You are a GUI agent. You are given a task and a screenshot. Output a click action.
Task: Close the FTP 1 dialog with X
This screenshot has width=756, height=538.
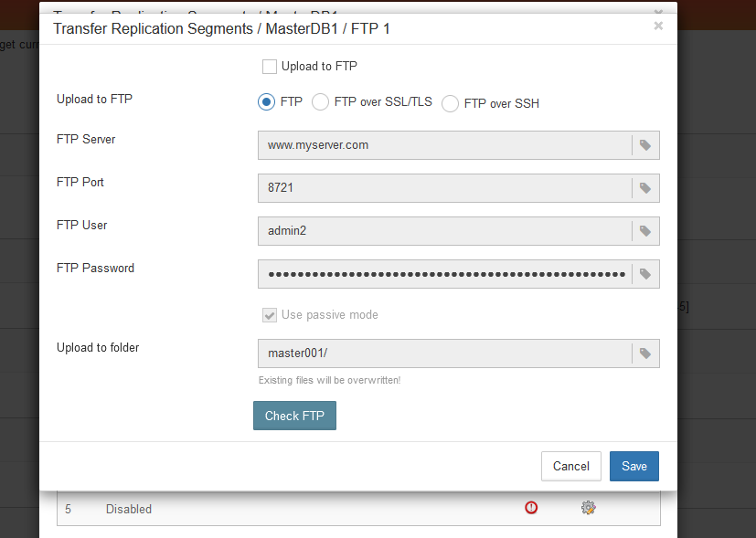tap(658, 26)
